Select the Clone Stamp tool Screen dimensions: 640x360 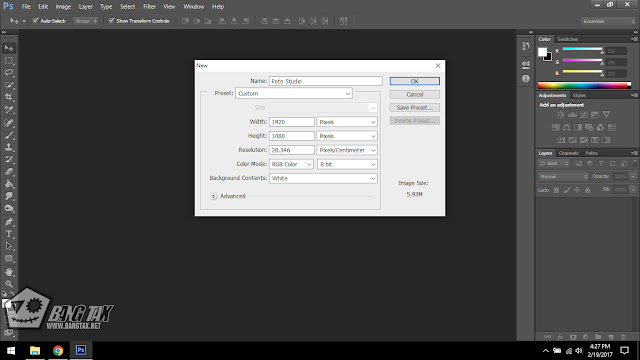[9, 147]
